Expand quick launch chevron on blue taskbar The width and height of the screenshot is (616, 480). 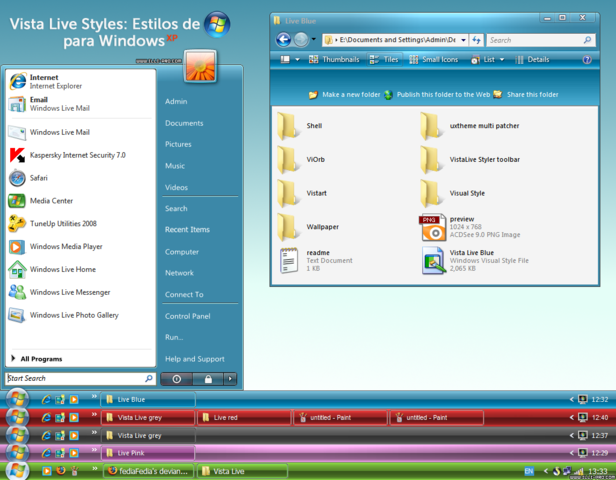point(94,396)
